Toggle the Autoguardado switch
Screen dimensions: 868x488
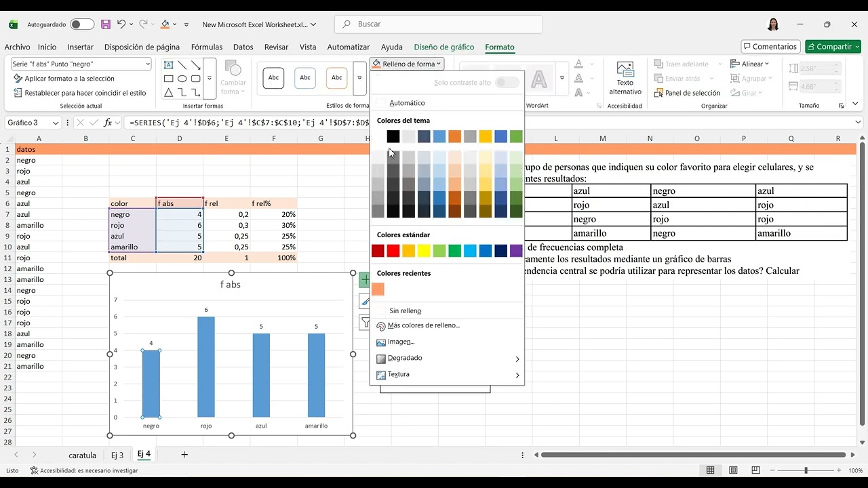(82, 24)
